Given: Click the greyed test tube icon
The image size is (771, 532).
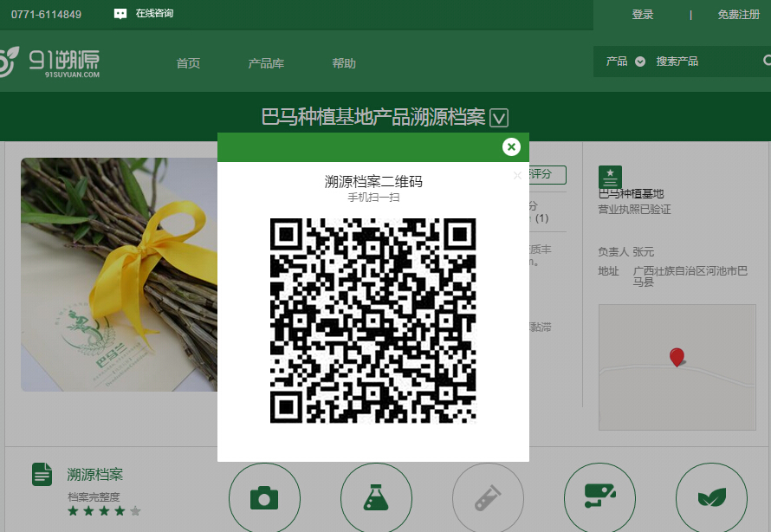Looking at the screenshot, I should (488, 498).
